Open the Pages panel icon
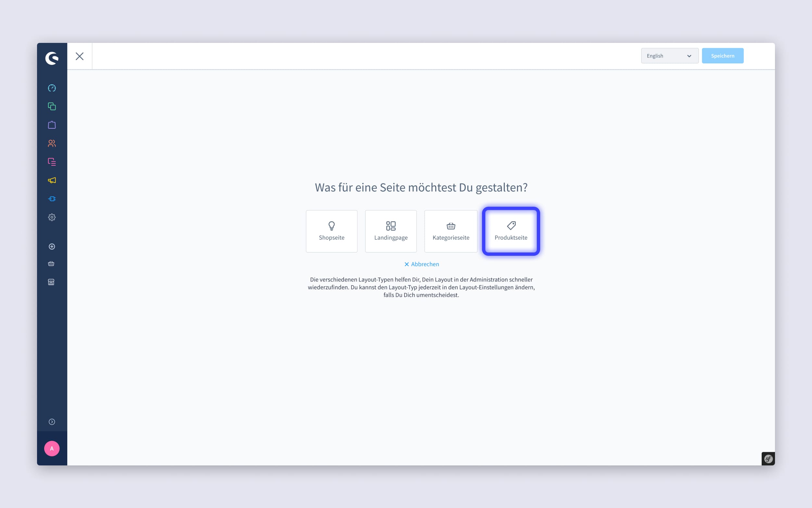The image size is (812, 508). [51, 162]
